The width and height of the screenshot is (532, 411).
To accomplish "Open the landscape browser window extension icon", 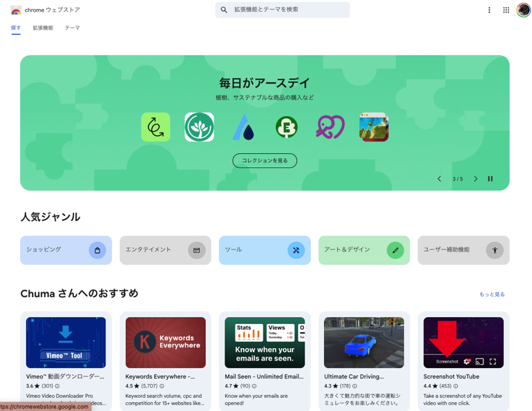I will pyautogui.click(x=374, y=127).
